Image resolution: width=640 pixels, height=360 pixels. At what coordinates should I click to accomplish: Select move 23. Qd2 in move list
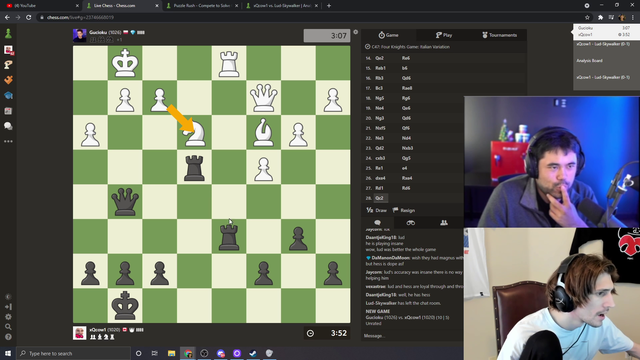[380, 148]
